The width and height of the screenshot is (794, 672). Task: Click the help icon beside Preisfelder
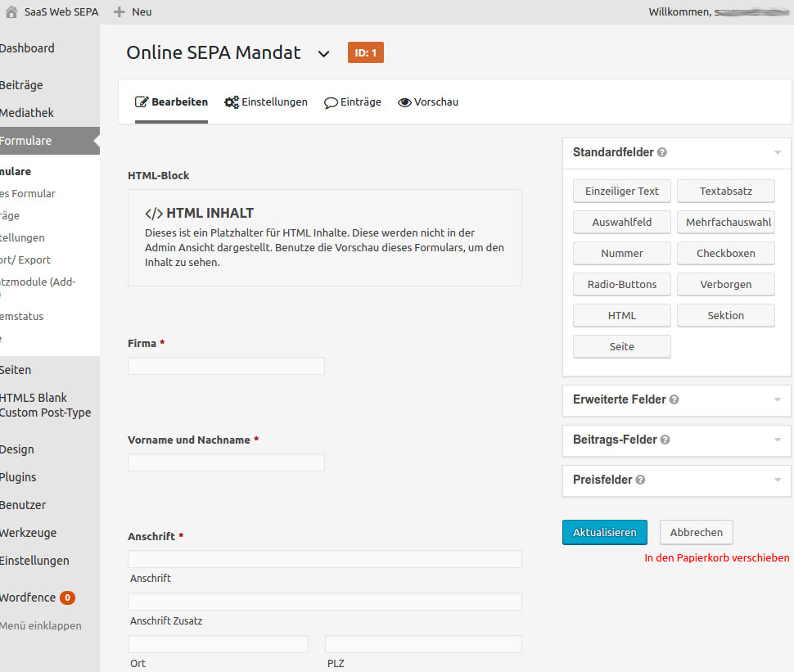pos(640,480)
